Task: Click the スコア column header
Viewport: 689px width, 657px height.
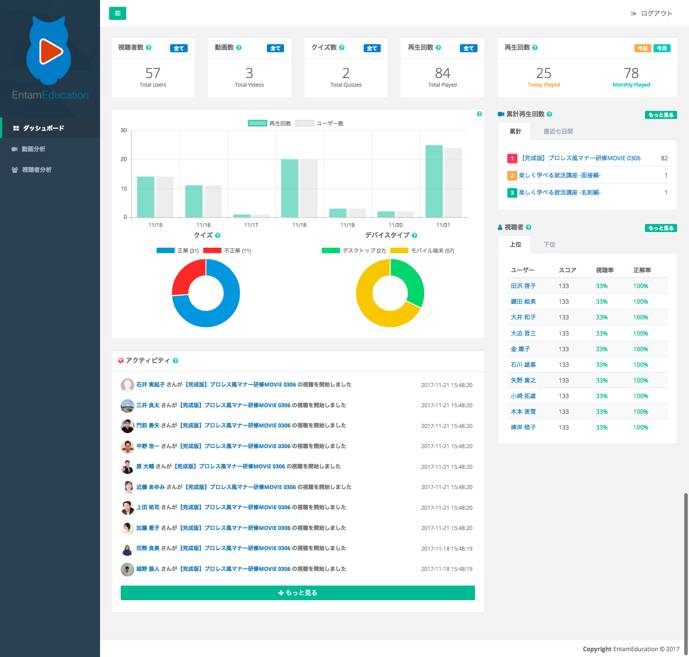Action: tap(567, 270)
